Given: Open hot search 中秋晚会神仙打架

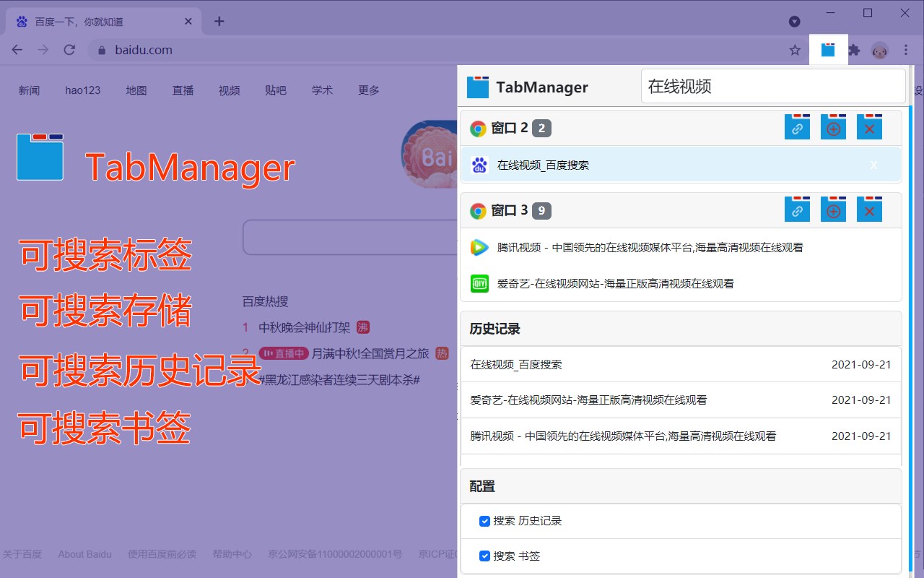Looking at the screenshot, I should click(305, 327).
